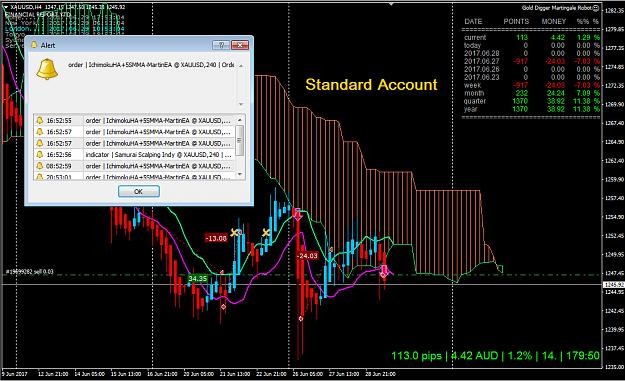Image resolution: width=625 pixels, height=381 pixels.
Task: Click the year row label in report table
Action: coord(470,109)
